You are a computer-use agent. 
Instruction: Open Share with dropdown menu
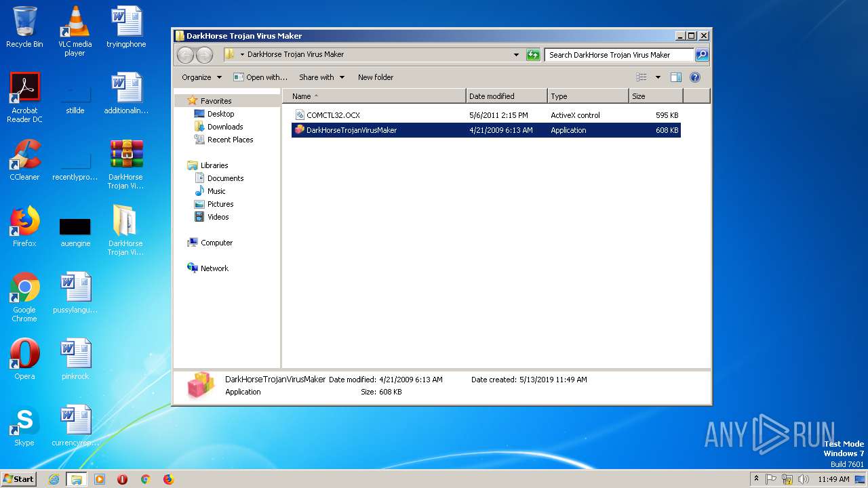(322, 77)
